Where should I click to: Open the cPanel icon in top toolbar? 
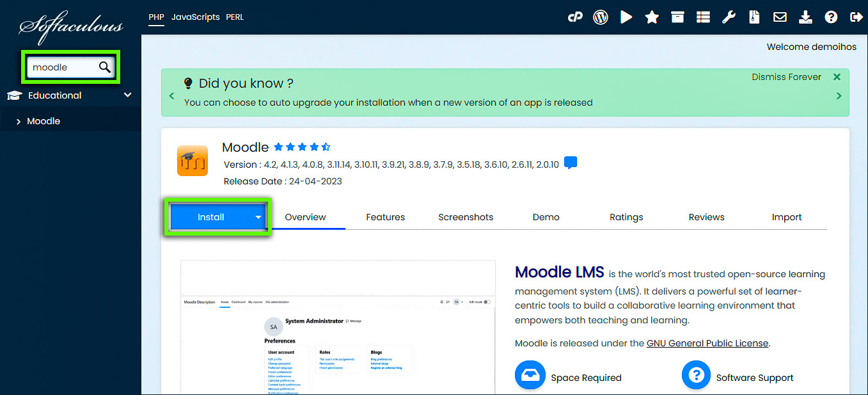pos(575,17)
